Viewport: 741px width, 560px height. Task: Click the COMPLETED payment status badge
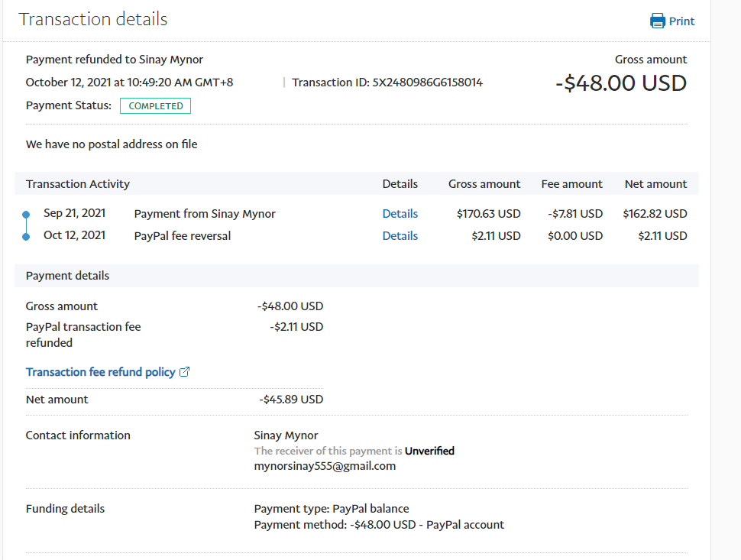click(155, 106)
